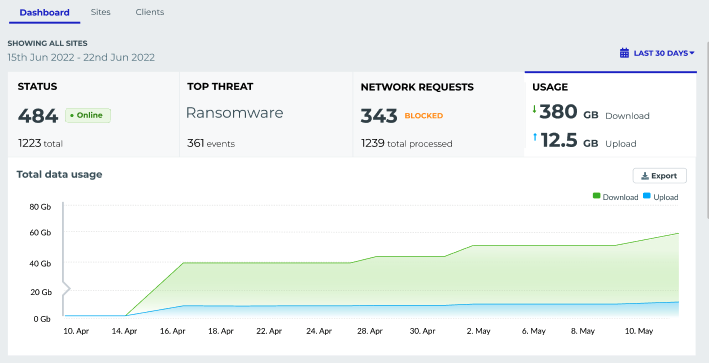The width and height of the screenshot is (709, 363).
Task: Click the 361 events text
Action: pos(211,144)
